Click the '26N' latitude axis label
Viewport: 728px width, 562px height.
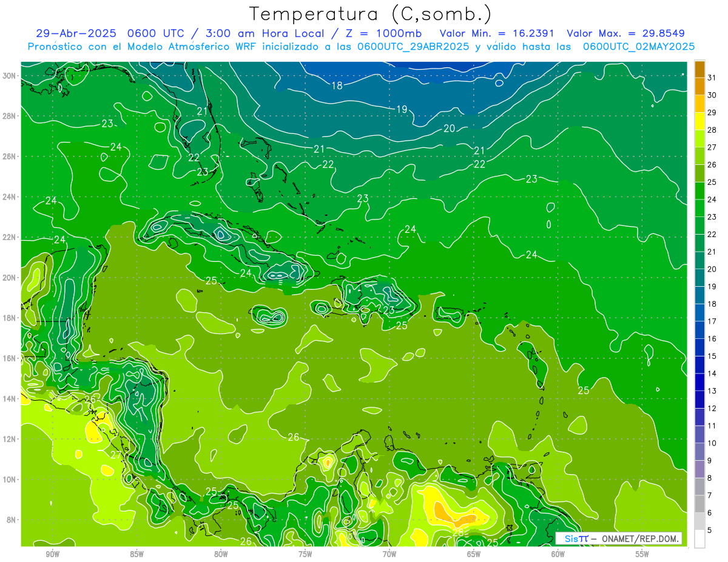click(x=10, y=156)
